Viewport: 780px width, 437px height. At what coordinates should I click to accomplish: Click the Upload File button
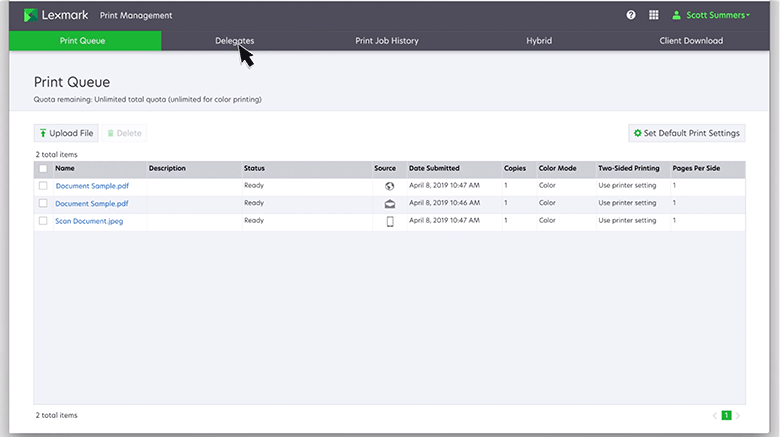pos(66,133)
